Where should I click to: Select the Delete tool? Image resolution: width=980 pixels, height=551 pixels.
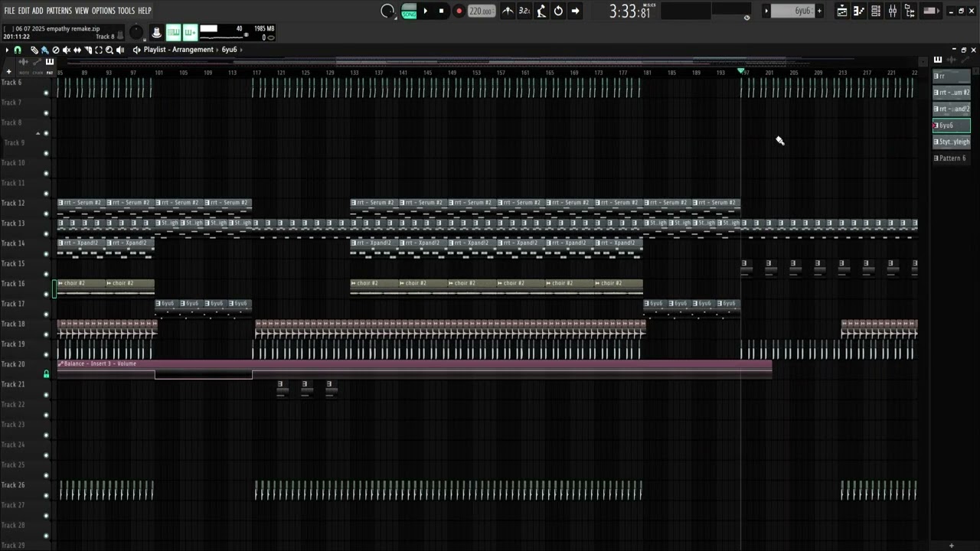click(x=55, y=50)
